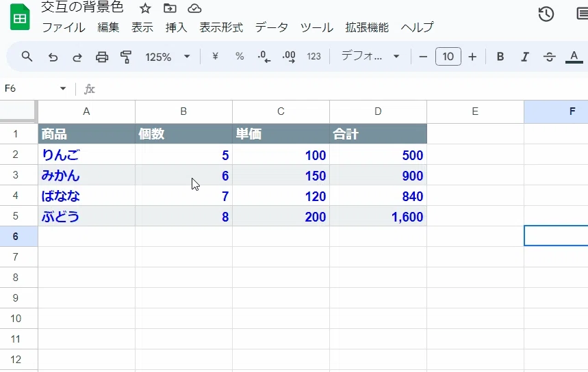Click the move-to-folder icon

click(170, 8)
